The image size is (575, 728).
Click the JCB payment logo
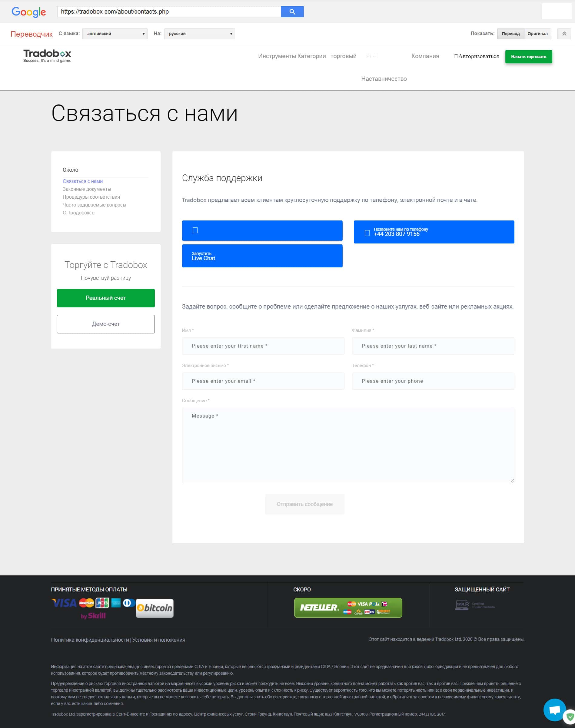(x=102, y=603)
